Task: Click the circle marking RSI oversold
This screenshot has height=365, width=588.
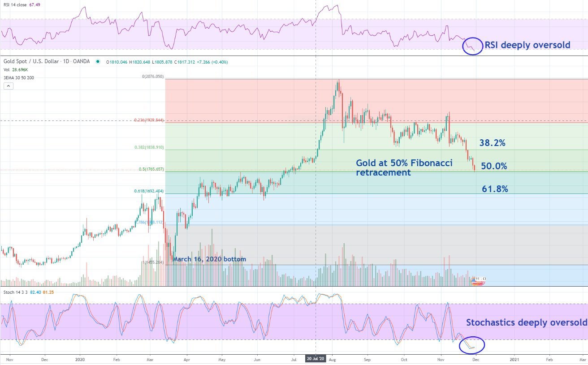Action: [472, 45]
